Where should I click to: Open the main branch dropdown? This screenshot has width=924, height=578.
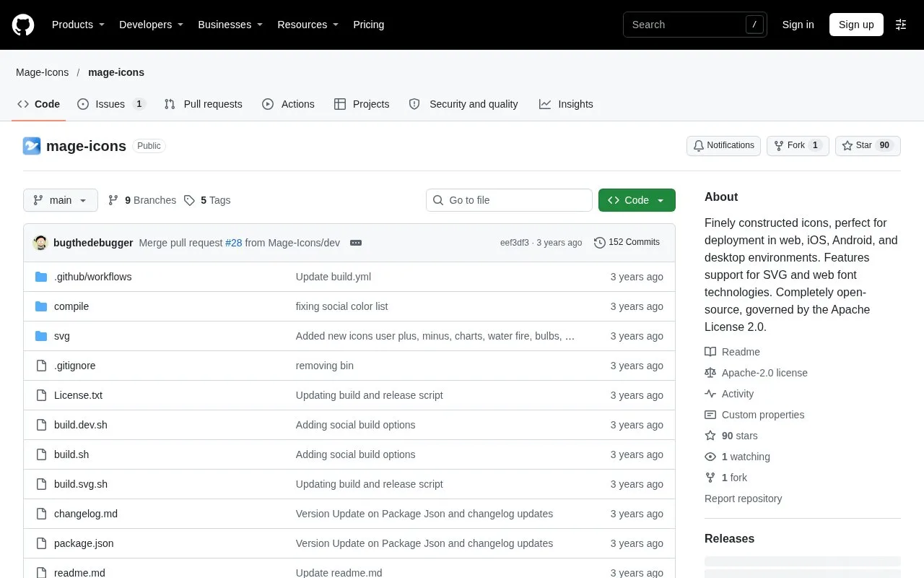[61, 200]
